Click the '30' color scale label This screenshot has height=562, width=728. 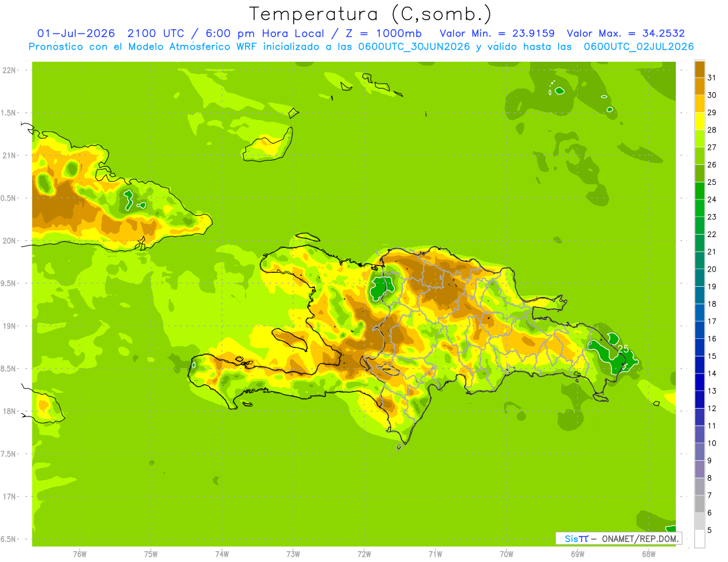(712, 95)
